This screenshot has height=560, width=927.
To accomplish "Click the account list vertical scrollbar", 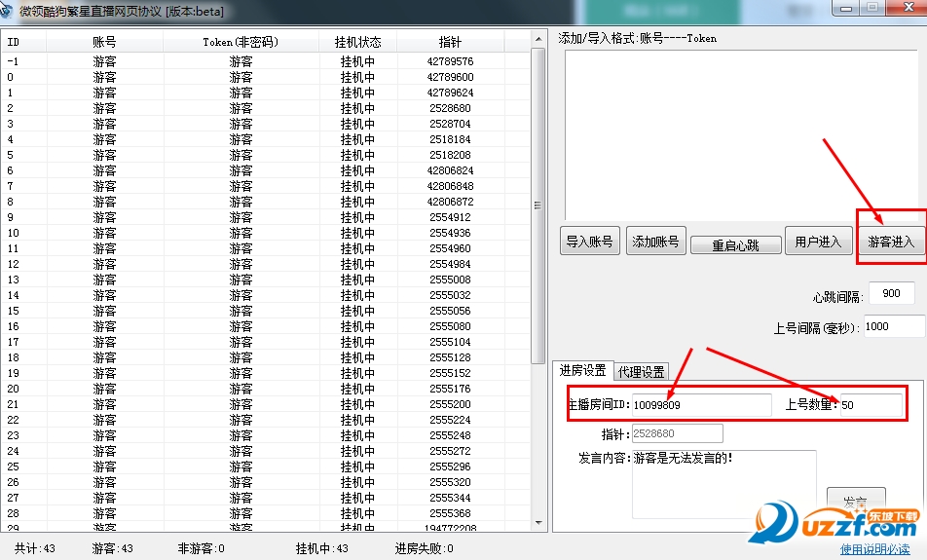I will [x=538, y=205].
